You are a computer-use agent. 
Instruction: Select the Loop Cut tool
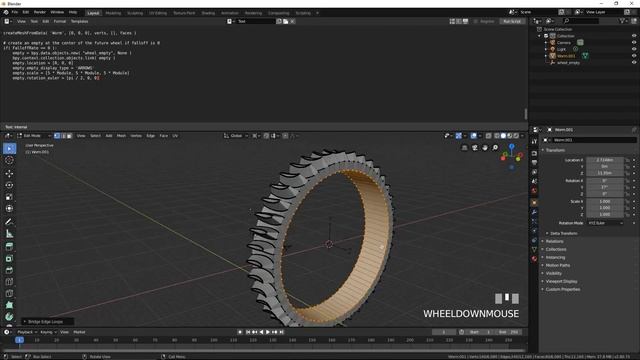click(x=9, y=282)
